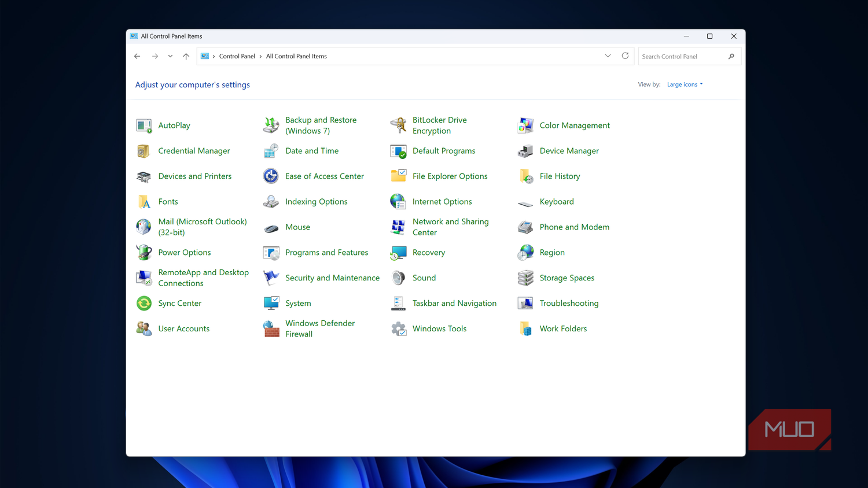Open the Power Options link

click(x=185, y=253)
